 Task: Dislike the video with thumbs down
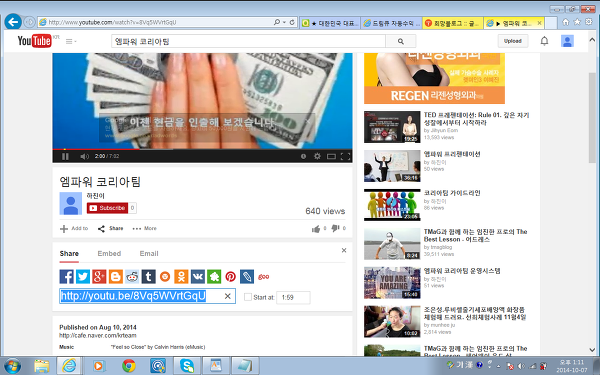pyautogui.click(x=335, y=228)
